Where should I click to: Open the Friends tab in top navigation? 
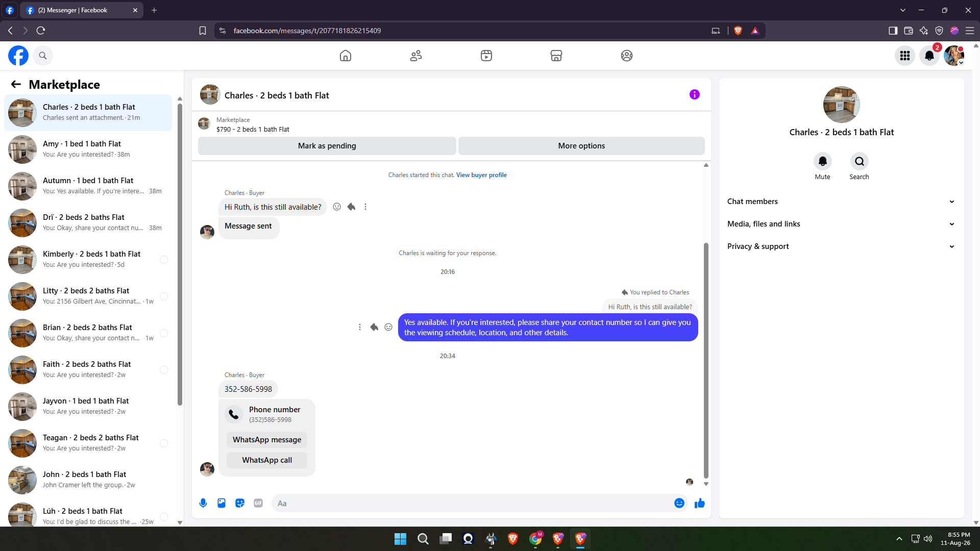pos(416,56)
